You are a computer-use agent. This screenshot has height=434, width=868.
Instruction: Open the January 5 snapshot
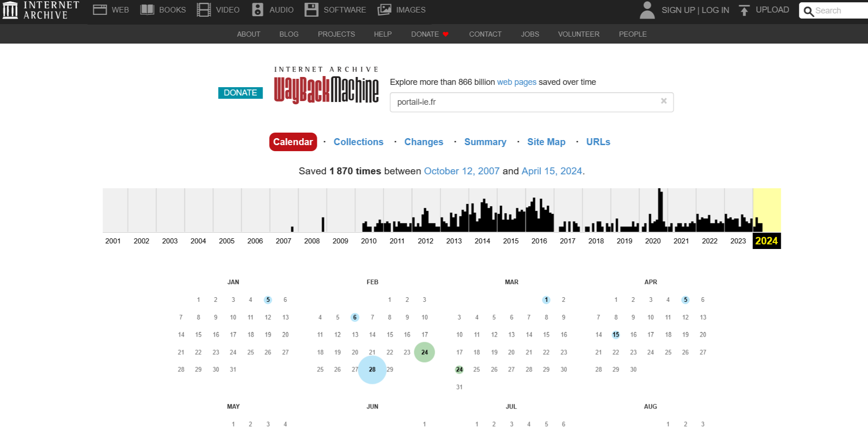pos(268,300)
